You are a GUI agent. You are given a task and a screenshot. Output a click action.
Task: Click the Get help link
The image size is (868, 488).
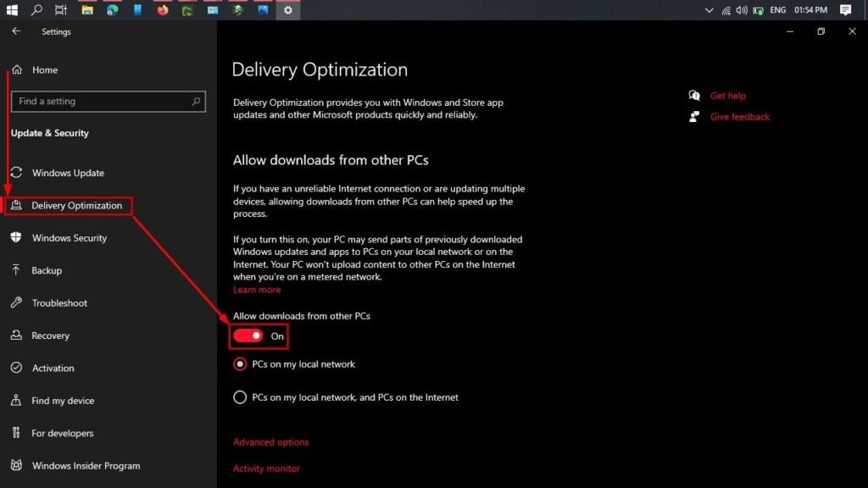(728, 96)
